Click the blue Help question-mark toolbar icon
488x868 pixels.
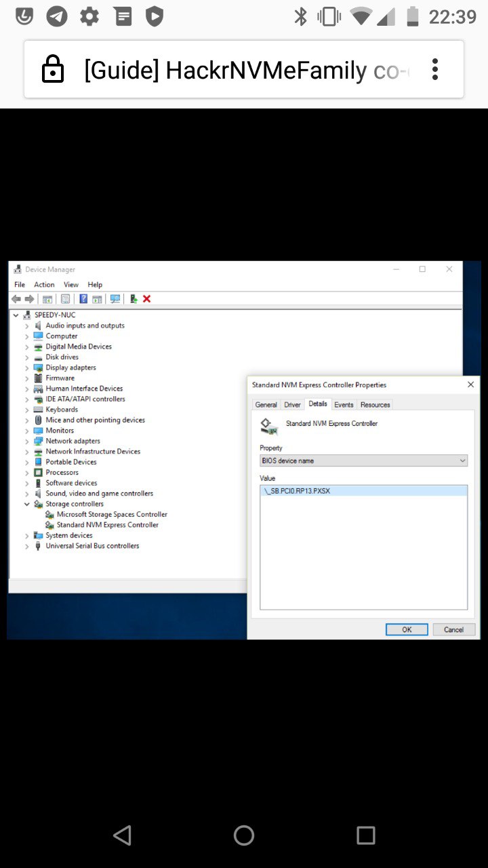pyautogui.click(x=83, y=299)
